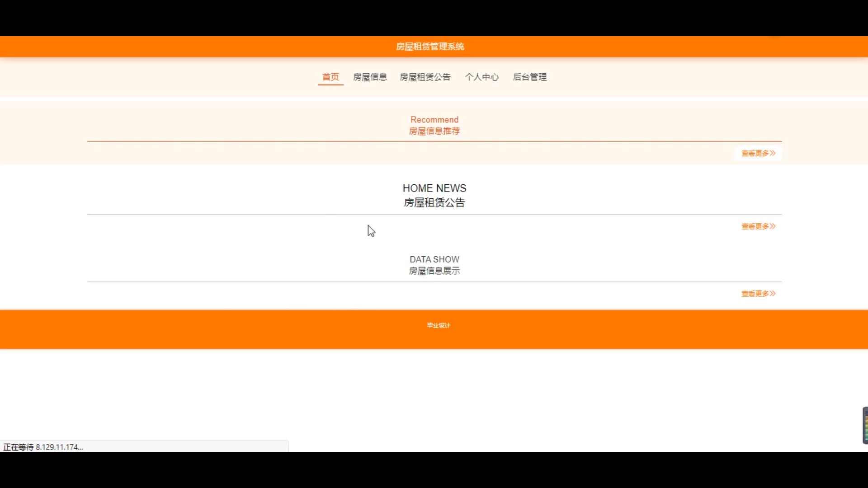Image resolution: width=868 pixels, height=488 pixels.
Task: Click the 房屋租赁管理系统 site title
Action: 430,47
